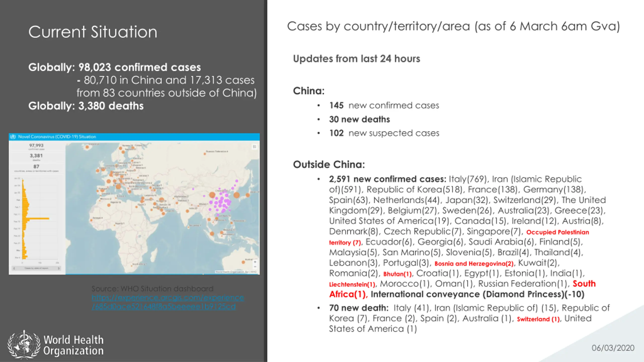Click the World Health Organization logo
The width and height of the screenshot is (644, 362).
click(56, 345)
